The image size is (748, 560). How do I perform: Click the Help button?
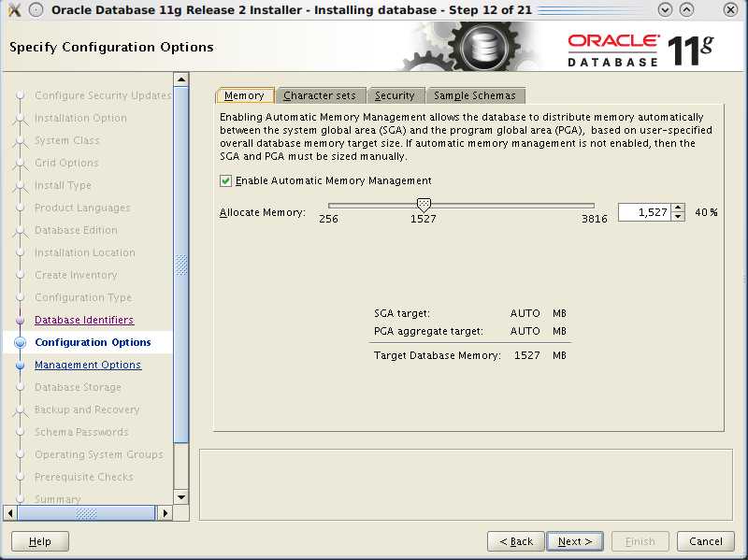tap(40, 541)
